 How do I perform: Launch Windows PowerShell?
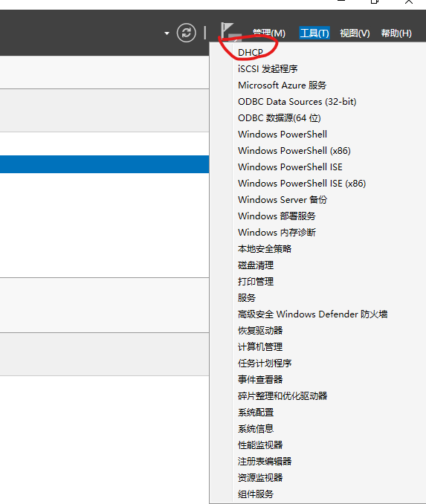click(283, 134)
